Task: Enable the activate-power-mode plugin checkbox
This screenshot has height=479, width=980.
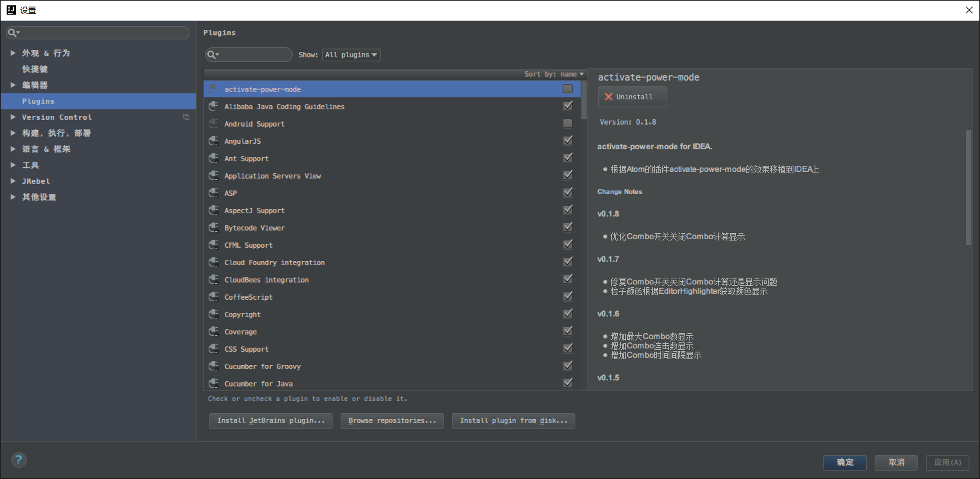Action: click(567, 89)
